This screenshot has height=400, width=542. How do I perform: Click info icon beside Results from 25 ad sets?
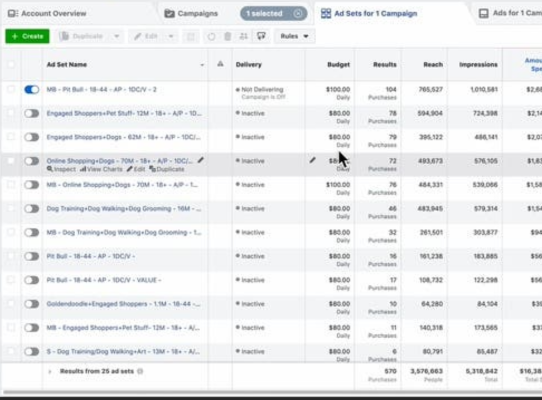point(140,371)
